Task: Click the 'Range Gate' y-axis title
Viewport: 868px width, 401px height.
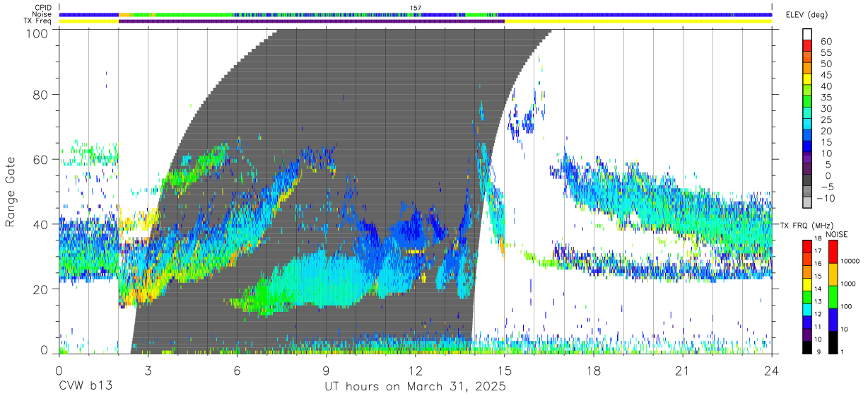Action: coord(11,192)
